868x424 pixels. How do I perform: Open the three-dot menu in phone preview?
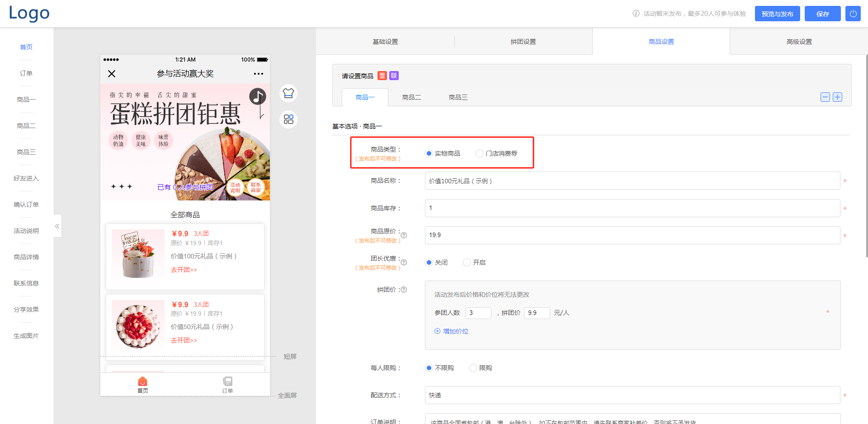coord(258,74)
